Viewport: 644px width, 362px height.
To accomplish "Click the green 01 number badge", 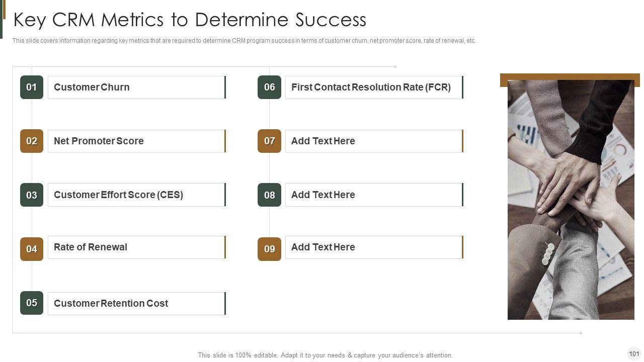I will (32, 87).
